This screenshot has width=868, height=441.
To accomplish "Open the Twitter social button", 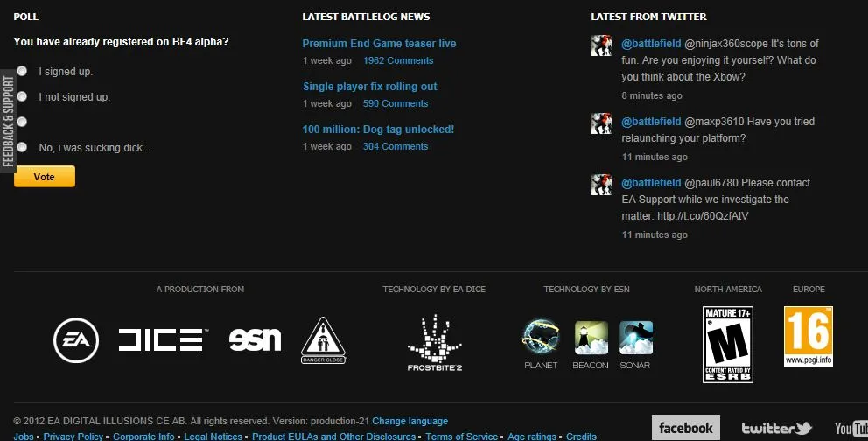I will pos(776,428).
